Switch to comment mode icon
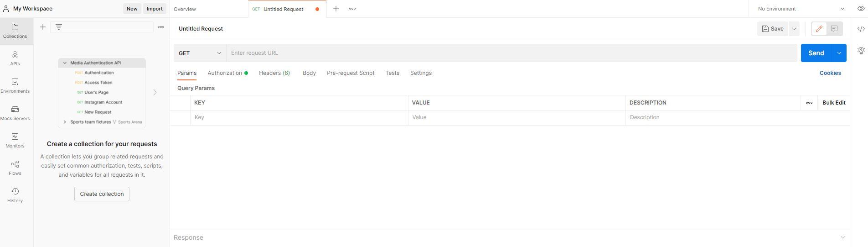The height and width of the screenshot is (247, 868). tap(834, 29)
